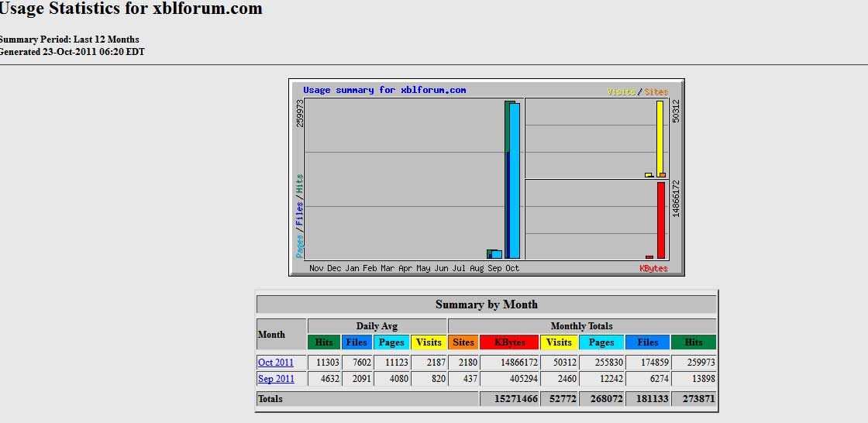Select the Pages header under Monthly Totals
The width and height of the screenshot is (868, 423).
tap(601, 342)
